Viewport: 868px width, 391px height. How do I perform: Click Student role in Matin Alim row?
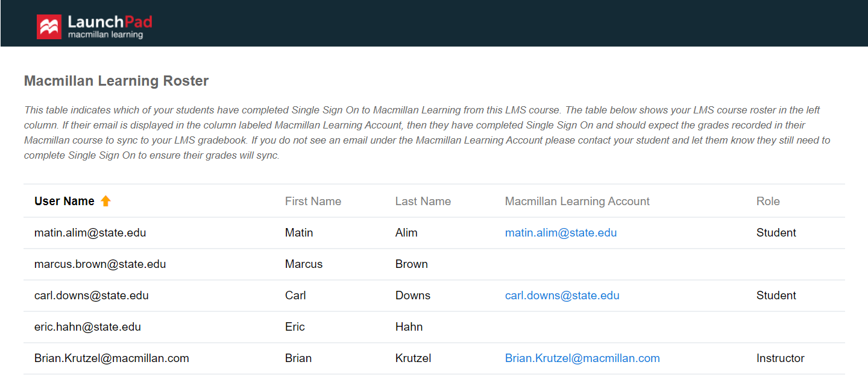coord(776,233)
